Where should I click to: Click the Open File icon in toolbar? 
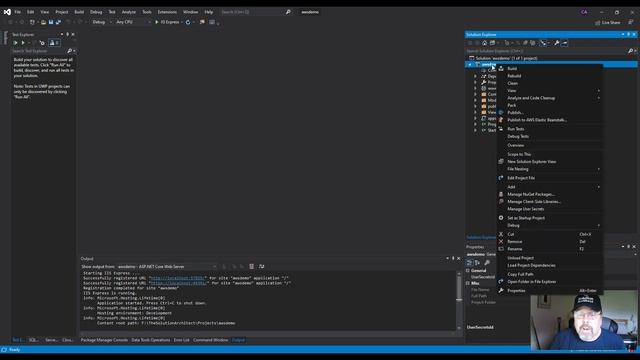[x=43, y=22]
